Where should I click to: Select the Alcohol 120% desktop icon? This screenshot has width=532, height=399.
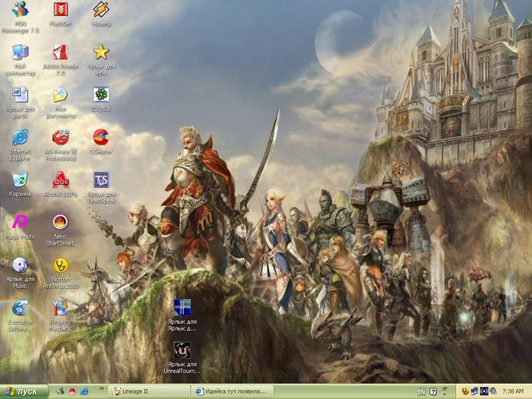tap(60, 180)
